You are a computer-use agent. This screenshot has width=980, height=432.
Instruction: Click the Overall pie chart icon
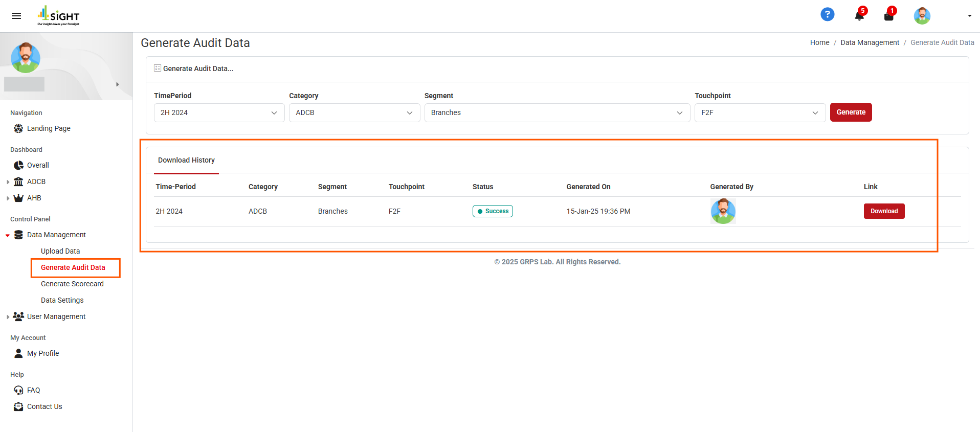pyautogui.click(x=18, y=165)
